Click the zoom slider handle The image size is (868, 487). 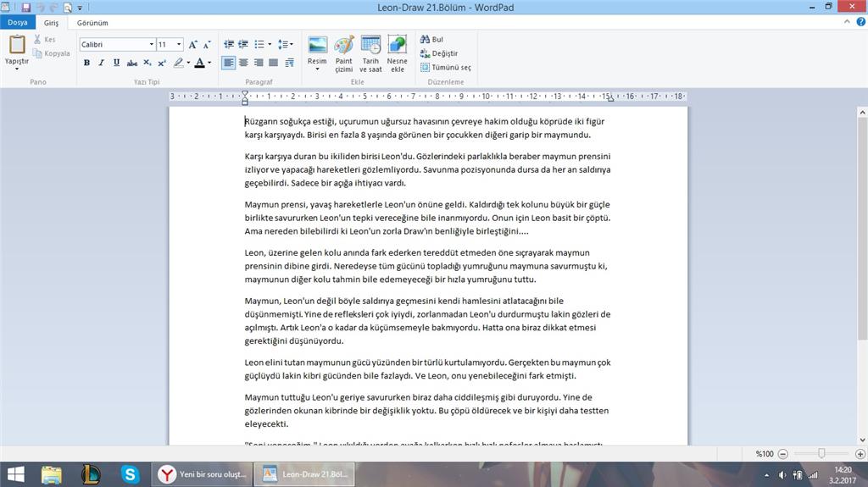coord(821,454)
